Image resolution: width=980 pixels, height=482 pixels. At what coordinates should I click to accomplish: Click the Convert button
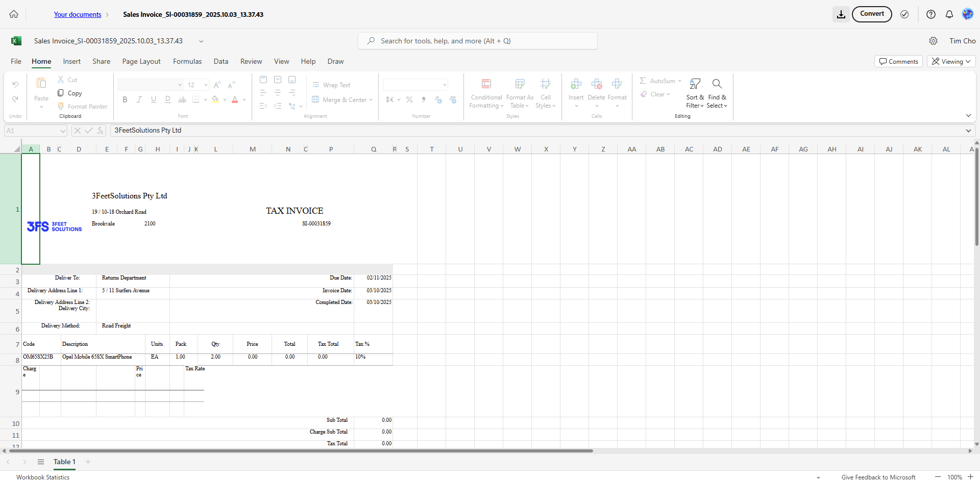(871, 14)
